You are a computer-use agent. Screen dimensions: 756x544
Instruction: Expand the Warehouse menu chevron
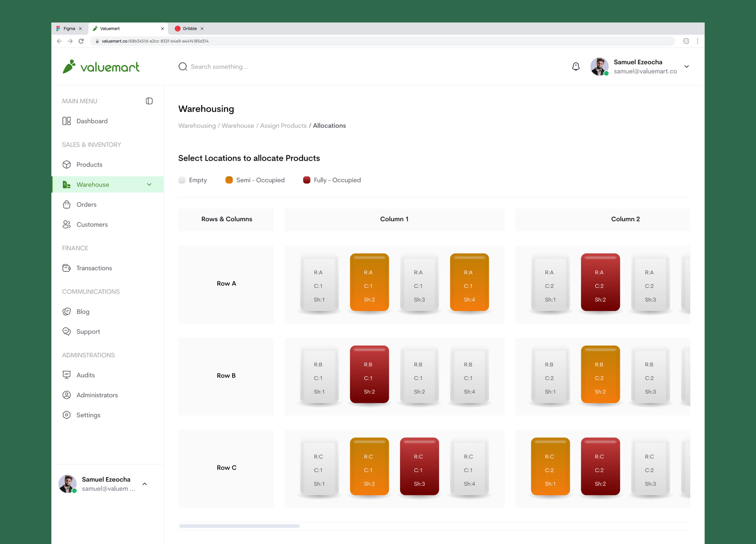pyautogui.click(x=149, y=185)
